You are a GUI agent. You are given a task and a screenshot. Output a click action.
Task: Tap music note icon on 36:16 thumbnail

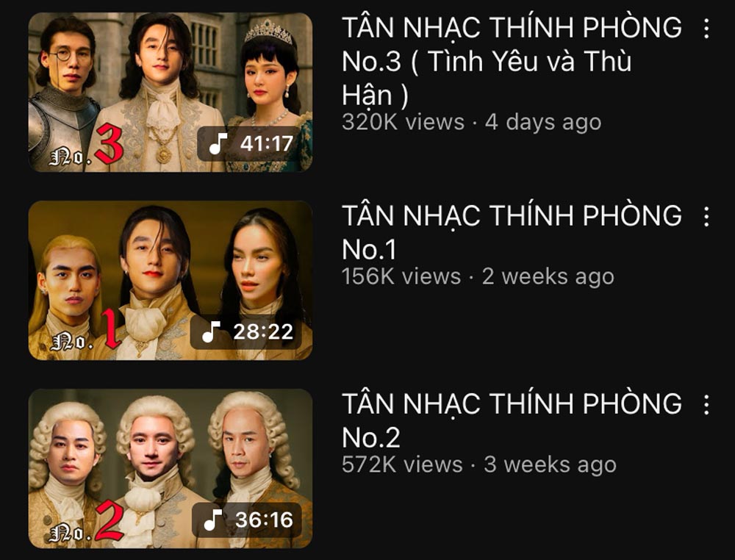213,520
